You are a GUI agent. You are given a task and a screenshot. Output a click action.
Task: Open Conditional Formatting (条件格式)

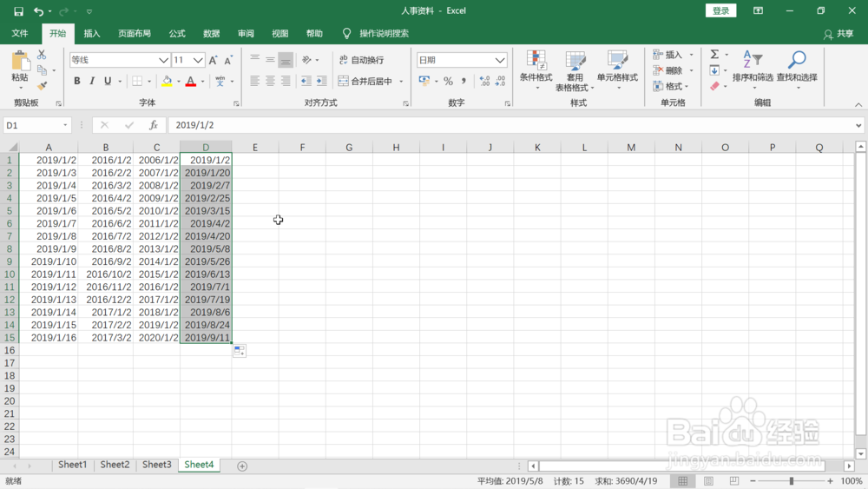click(536, 69)
